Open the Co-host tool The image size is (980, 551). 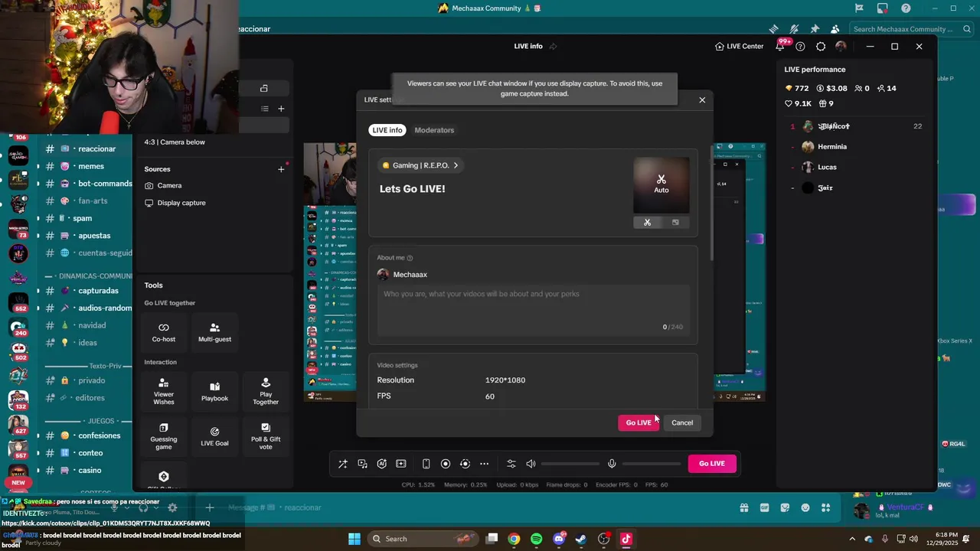tap(164, 332)
